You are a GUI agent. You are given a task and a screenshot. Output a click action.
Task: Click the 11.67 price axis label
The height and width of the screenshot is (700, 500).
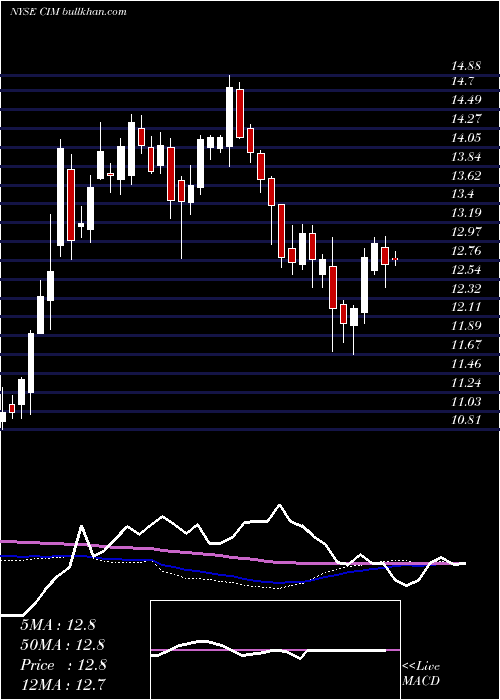(x=466, y=345)
